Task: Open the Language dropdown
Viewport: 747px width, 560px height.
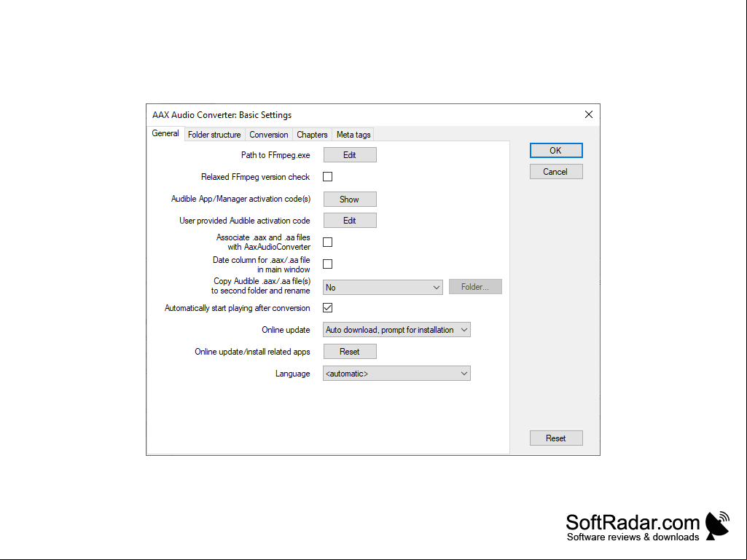Action: [396, 374]
